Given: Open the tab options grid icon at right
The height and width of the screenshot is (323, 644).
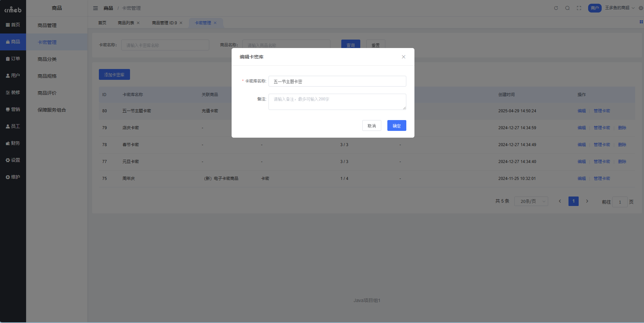Looking at the screenshot, I should pyautogui.click(x=641, y=22).
